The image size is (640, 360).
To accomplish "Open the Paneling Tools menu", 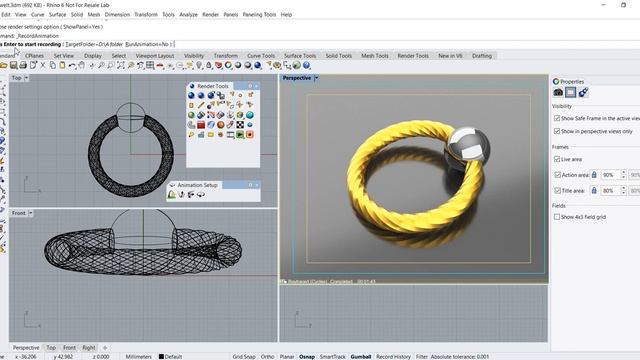I will point(259,15).
